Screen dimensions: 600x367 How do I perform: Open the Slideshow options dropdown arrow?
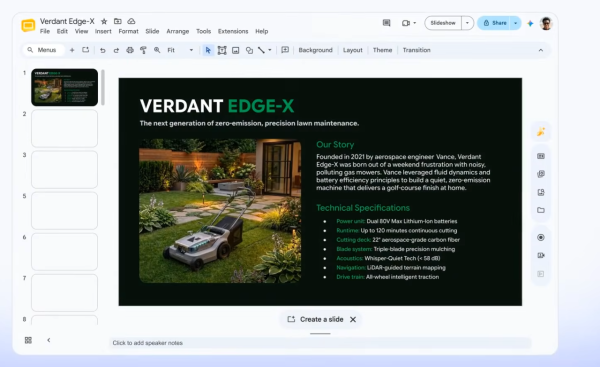[467, 23]
